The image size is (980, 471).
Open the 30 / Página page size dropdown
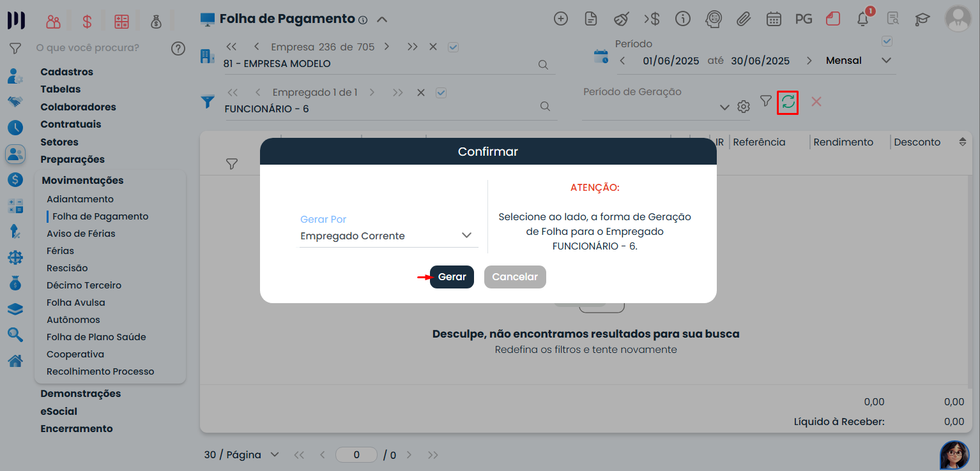click(x=241, y=455)
